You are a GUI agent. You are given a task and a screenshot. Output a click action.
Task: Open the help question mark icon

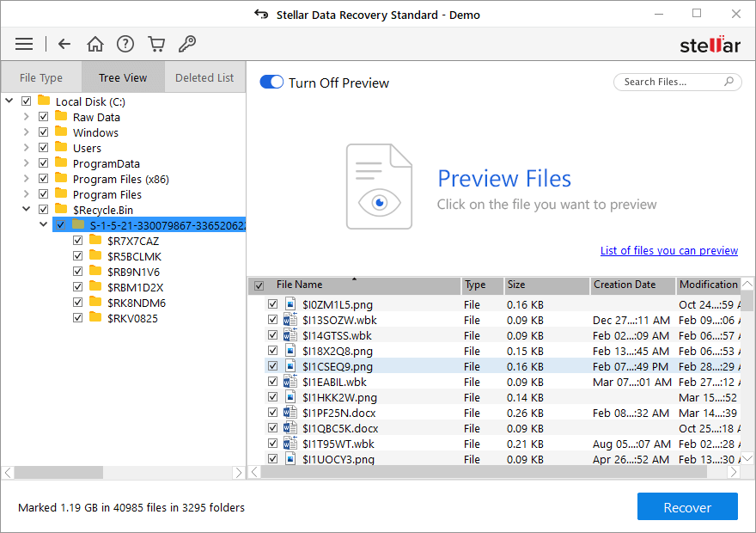(125, 44)
